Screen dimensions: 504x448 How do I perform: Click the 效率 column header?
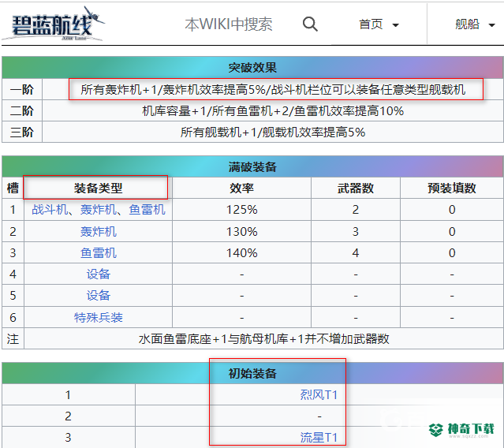coord(241,188)
